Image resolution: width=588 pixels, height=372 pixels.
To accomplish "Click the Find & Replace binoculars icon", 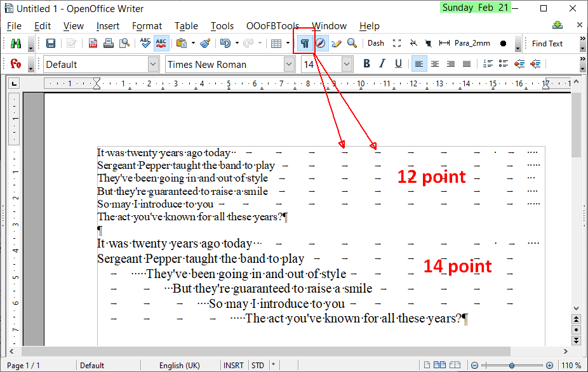I will coord(16,44).
